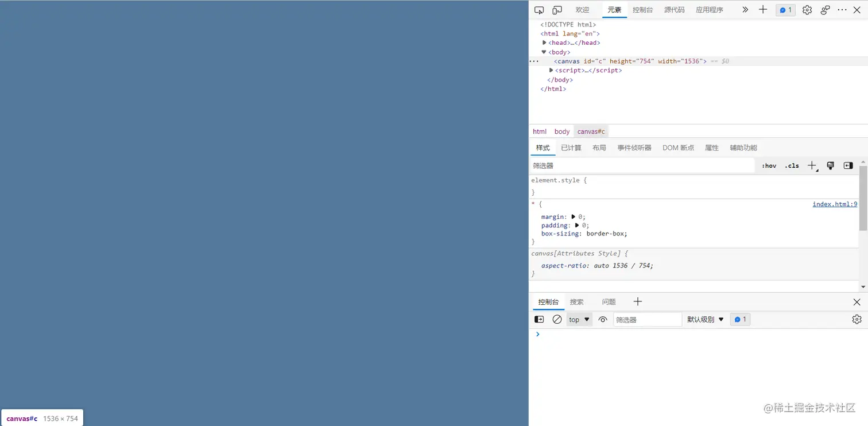Show more DevTools tabs chevron
The image size is (868, 426).
click(x=745, y=10)
